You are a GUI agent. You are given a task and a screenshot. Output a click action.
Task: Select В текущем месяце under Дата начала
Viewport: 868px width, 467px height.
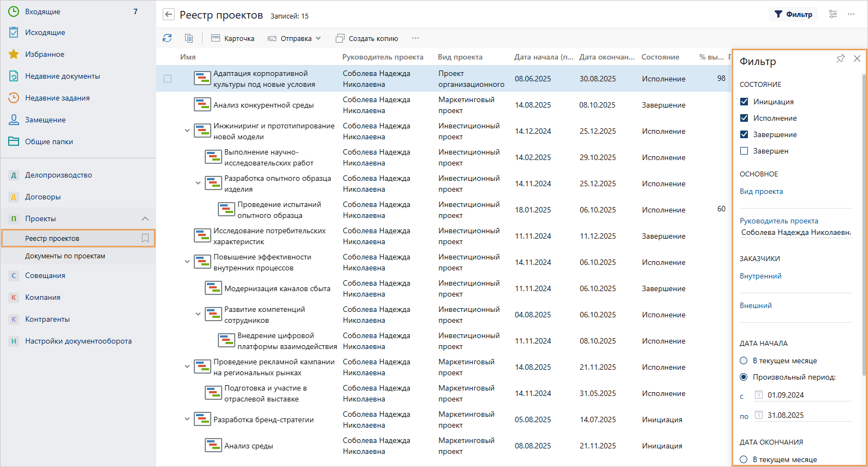tap(744, 360)
